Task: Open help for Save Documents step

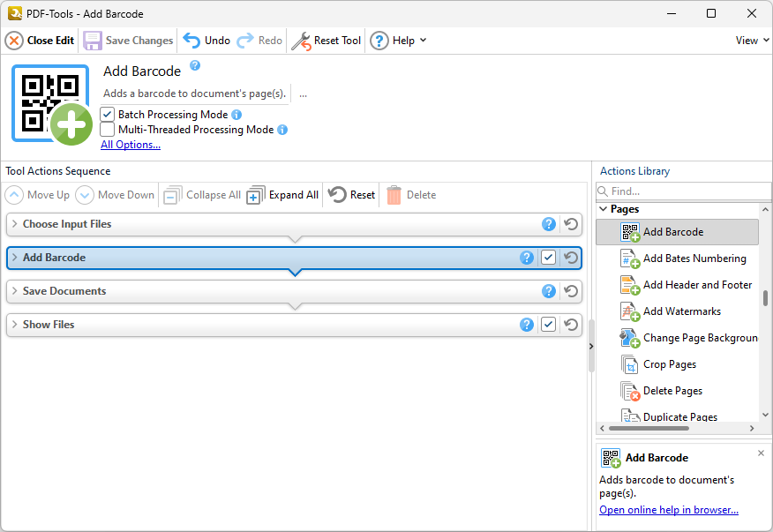Action: pos(549,291)
